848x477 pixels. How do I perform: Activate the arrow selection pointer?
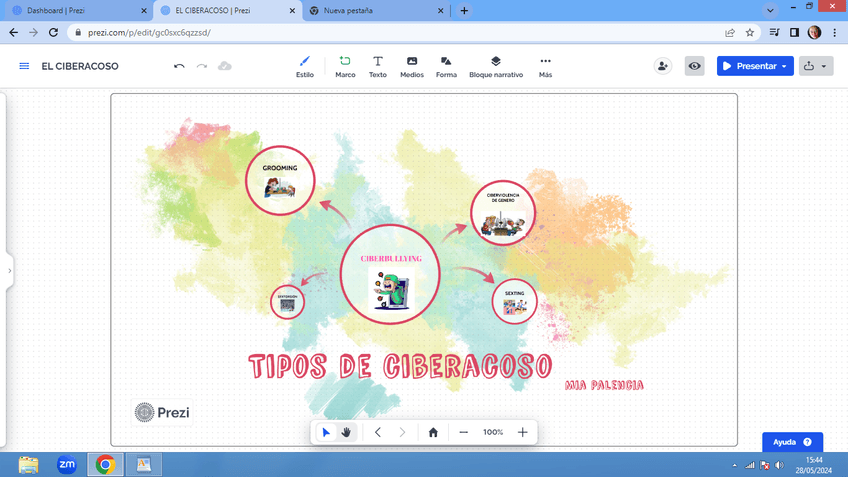[326, 432]
